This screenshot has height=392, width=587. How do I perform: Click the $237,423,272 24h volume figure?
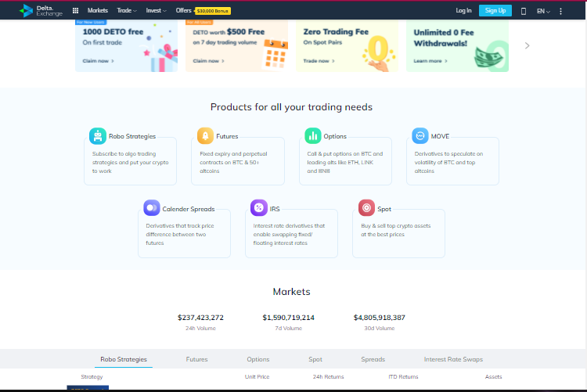point(200,318)
